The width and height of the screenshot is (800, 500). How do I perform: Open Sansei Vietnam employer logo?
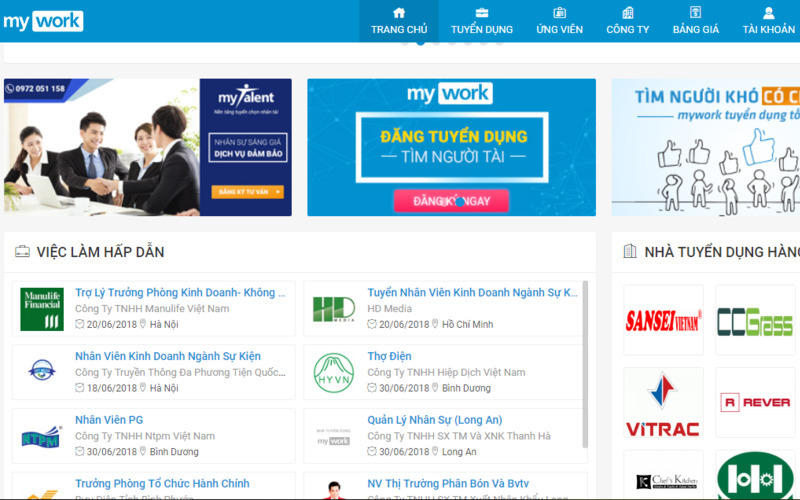tap(663, 320)
